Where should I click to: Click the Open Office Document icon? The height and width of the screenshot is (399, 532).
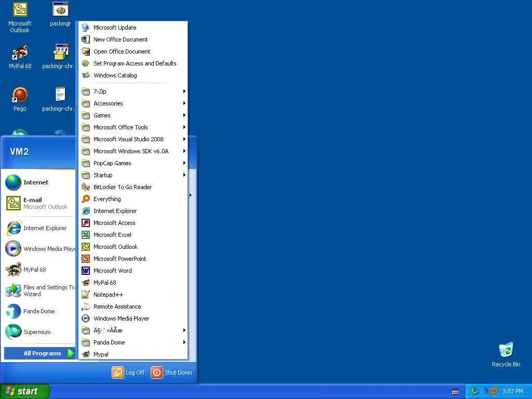click(x=86, y=51)
